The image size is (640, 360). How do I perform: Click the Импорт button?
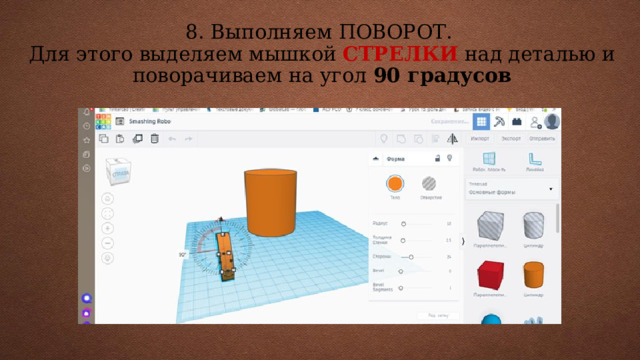480,139
